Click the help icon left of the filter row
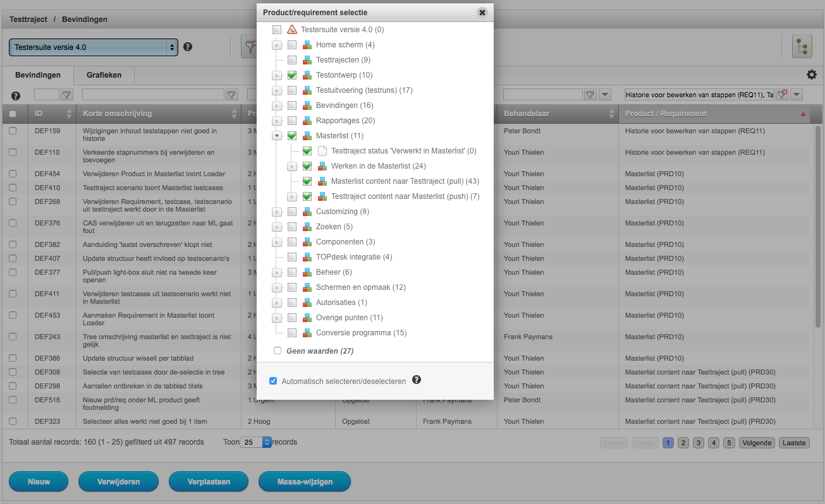The height and width of the screenshot is (504, 825). (16, 96)
